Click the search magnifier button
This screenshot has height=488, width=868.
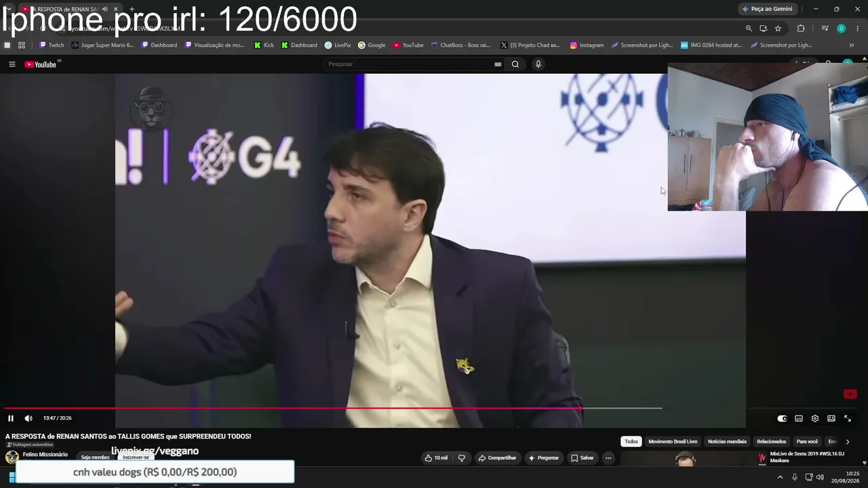(x=515, y=64)
